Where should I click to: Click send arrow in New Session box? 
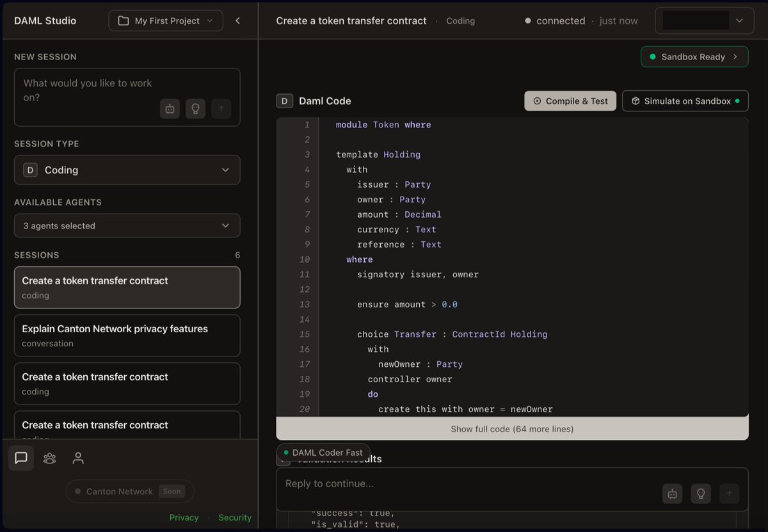[x=221, y=109]
